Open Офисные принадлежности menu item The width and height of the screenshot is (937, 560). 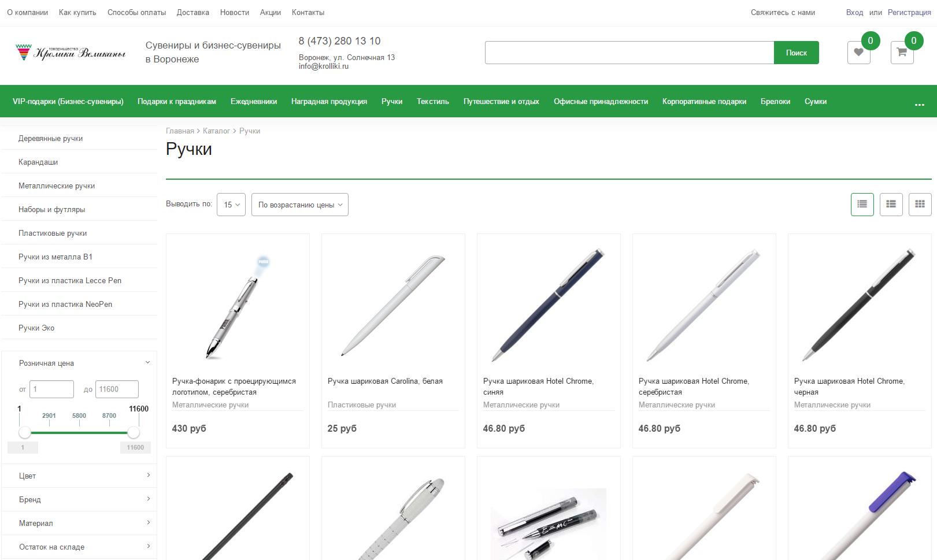pos(601,101)
